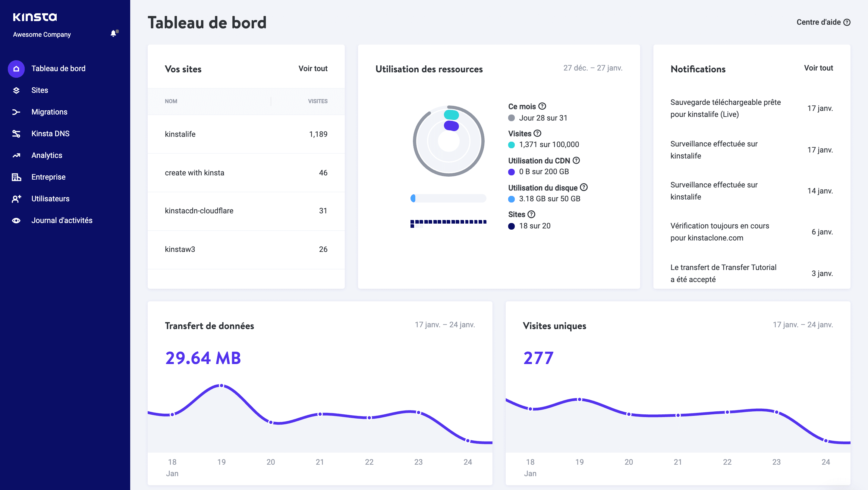Click the Analytics sidebar icon

[16, 155]
